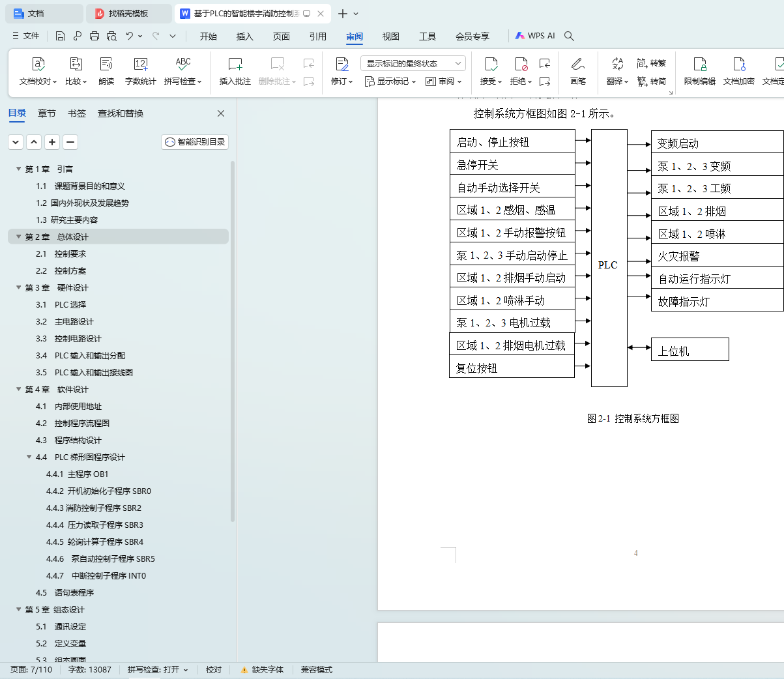The height and width of the screenshot is (679, 784).
Task: Open the 拼写检查: 打开 status dropdown
Action: pos(158,670)
